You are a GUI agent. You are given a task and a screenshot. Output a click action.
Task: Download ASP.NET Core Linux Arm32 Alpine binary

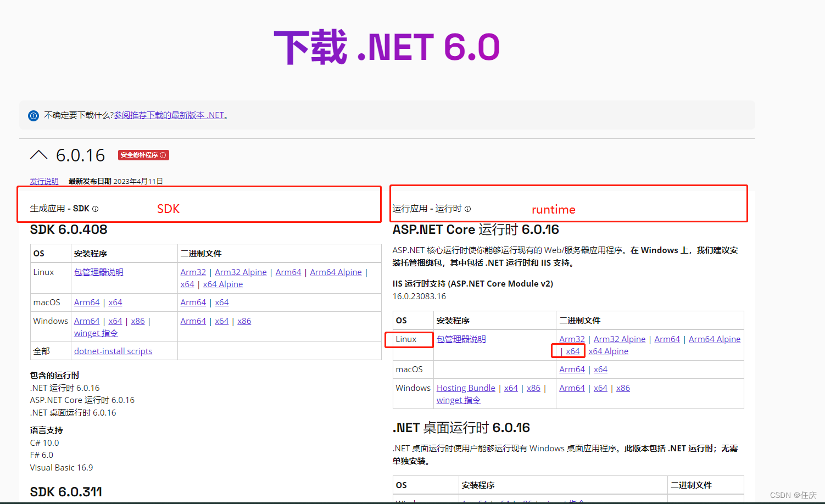coord(620,339)
